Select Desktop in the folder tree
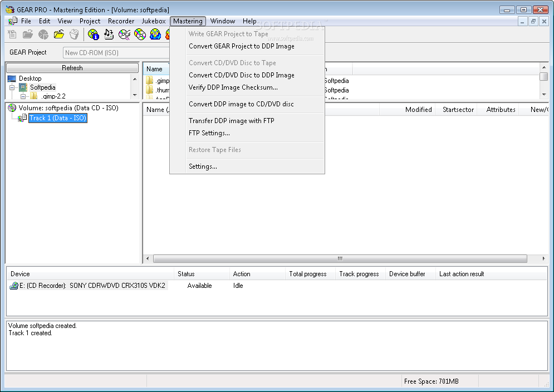 click(x=30, y=79)
